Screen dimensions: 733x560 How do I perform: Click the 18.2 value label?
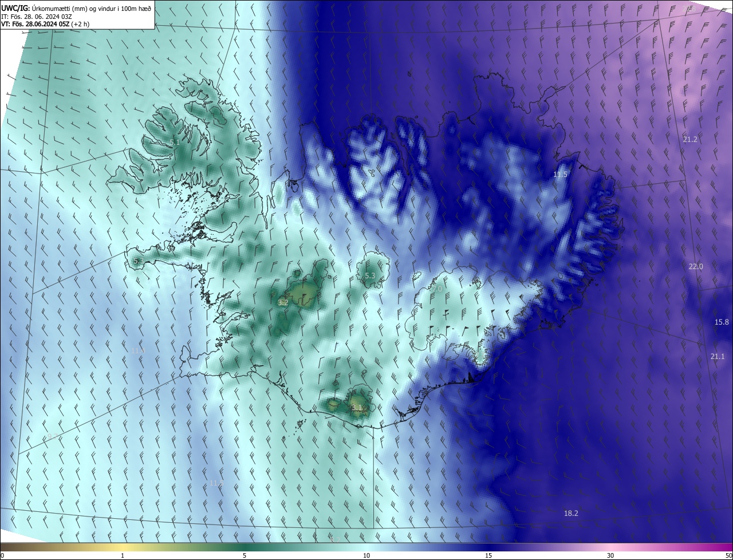(x=571, y=514)
